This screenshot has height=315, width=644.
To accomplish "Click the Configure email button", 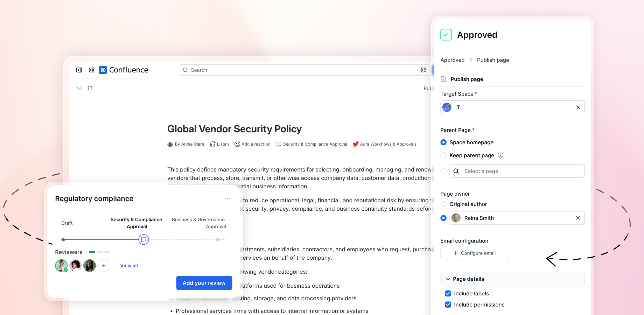I will point(474,253).
